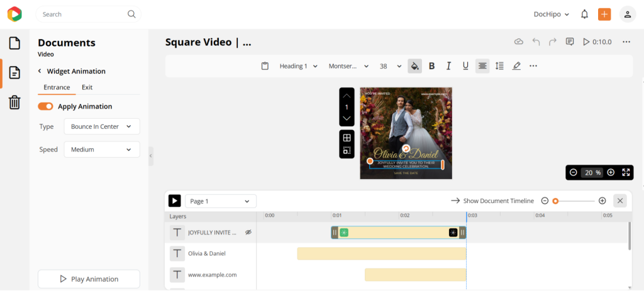Click the entrance animation marker on the clip
Image resolution: width=644 pixels, height=291 pixels.
pyautogui.click(x=344, y=233)
